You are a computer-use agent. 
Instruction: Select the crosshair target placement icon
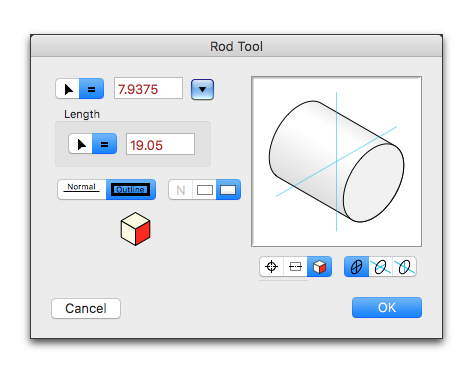(x=271, y=267)
